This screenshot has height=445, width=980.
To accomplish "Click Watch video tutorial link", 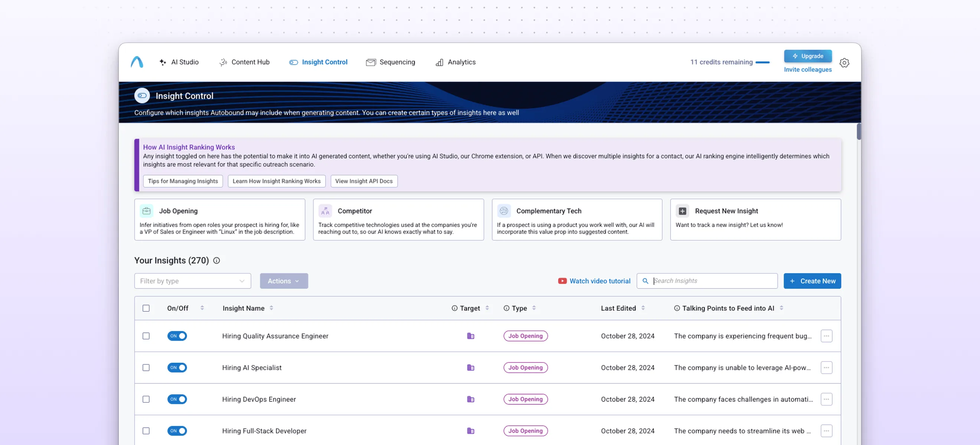I will click(600, 281).
